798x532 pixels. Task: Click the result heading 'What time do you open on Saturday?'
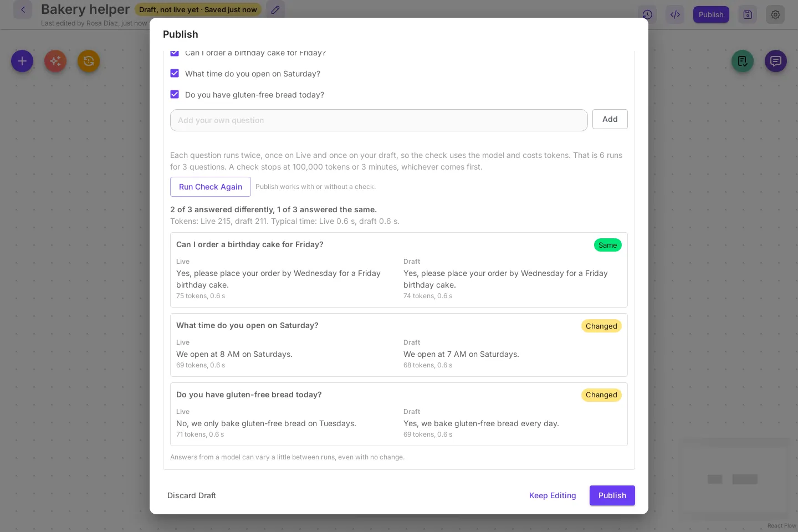point(247,325)
